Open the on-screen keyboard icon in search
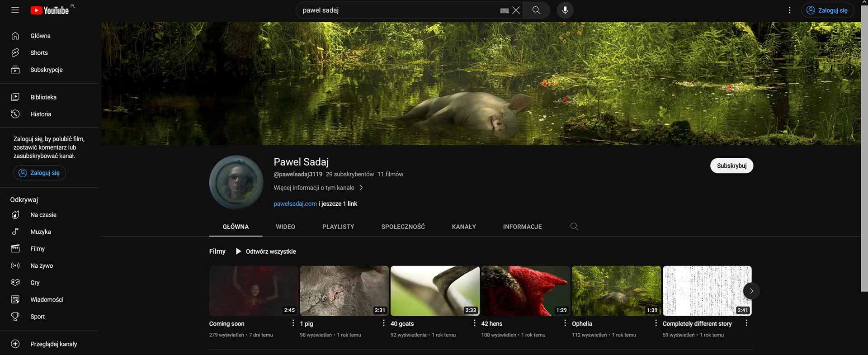This screenshot has width=868, height=355. 505,10
